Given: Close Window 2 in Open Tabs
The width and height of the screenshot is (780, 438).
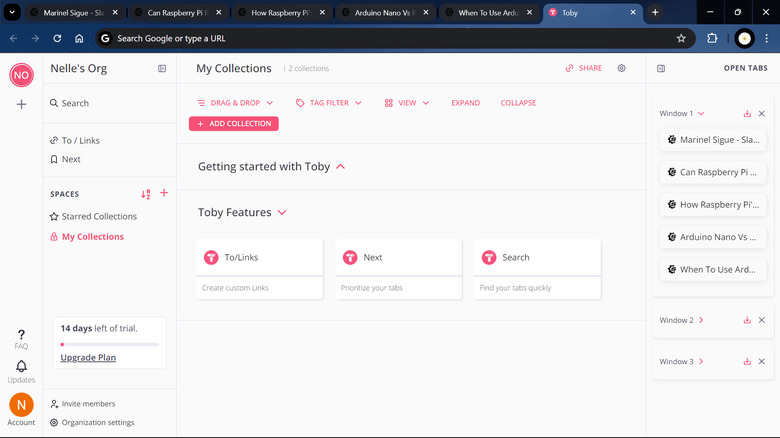Looking at the screenshot, I should [x=762, y=321].
